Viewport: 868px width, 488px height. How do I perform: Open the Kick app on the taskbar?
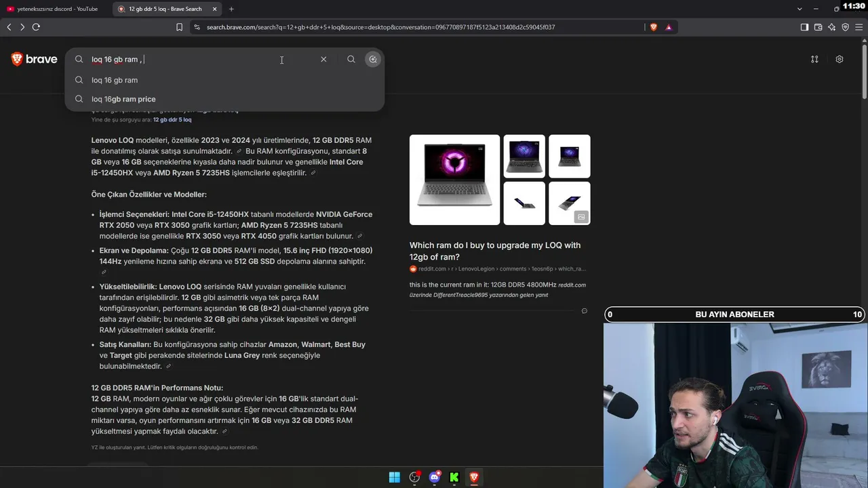(454, 477)
